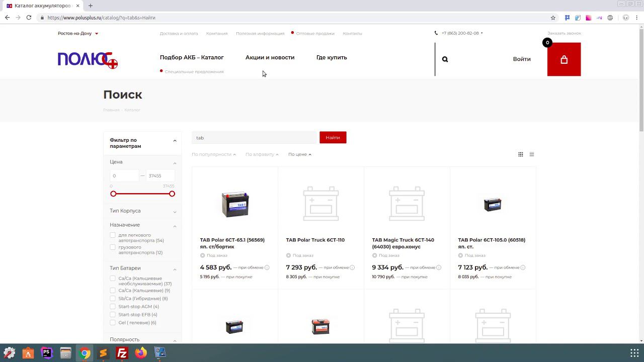The height and width of the screenshot is (362, 644).
Task: Open the shopping cart icon
Action: pos(563,59)
